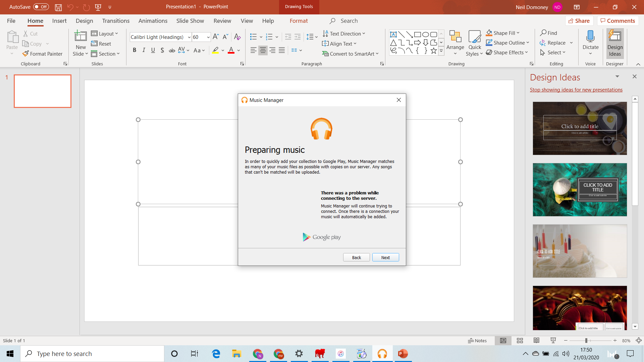Switch to Reading View in status bar

pos(536,341)
